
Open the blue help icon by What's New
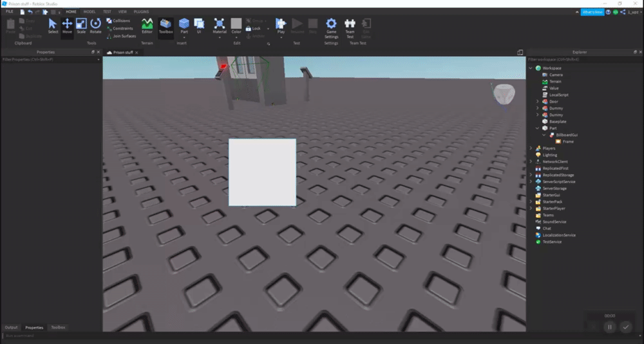[x=609, y=12]
